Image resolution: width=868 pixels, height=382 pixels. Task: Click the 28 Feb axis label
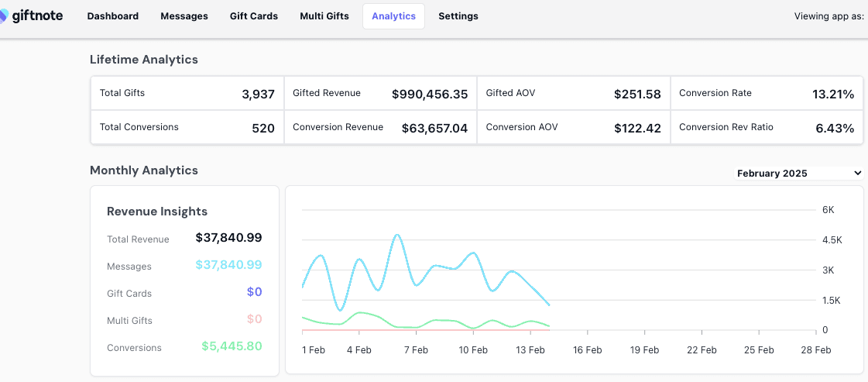pos(816,350)
